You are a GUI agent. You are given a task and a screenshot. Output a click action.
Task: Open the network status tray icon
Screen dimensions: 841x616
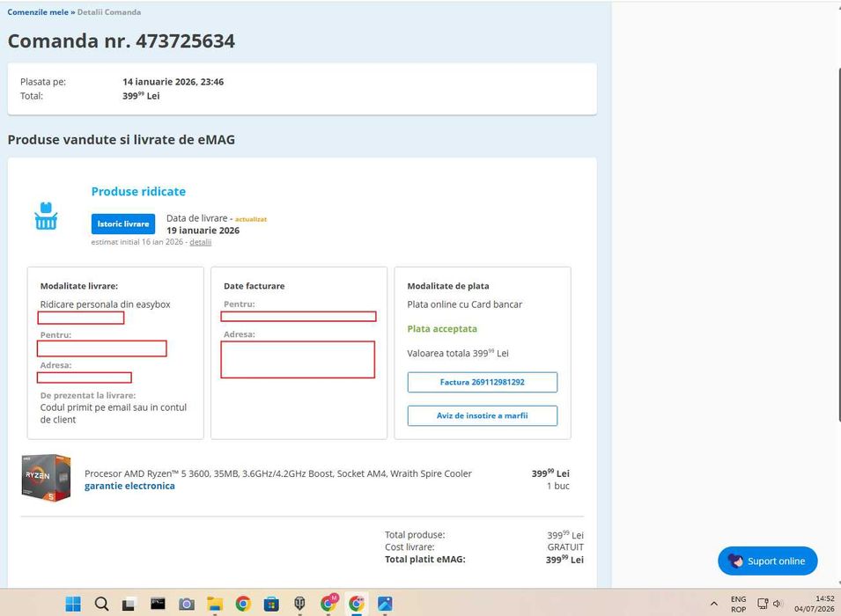pos(762,604)
